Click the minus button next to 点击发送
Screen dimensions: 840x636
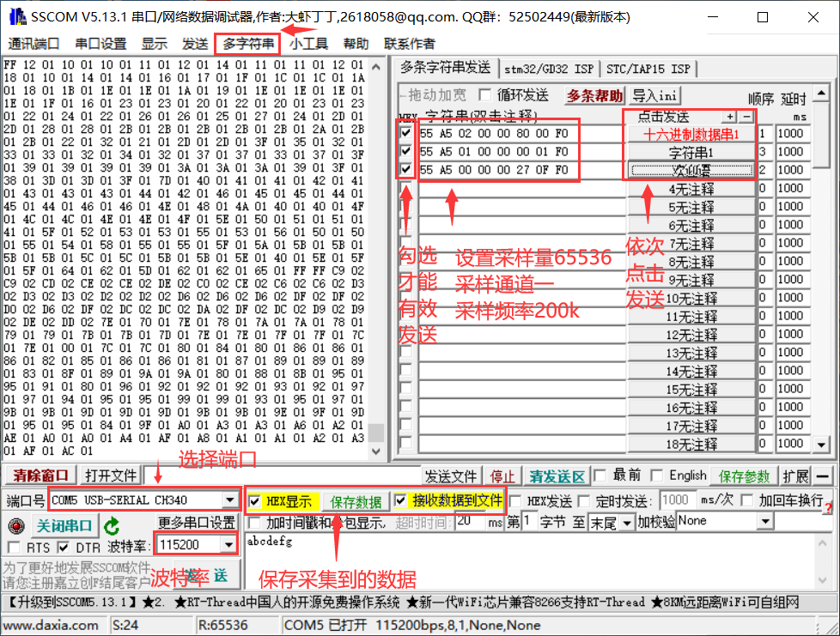click(746, 117)
